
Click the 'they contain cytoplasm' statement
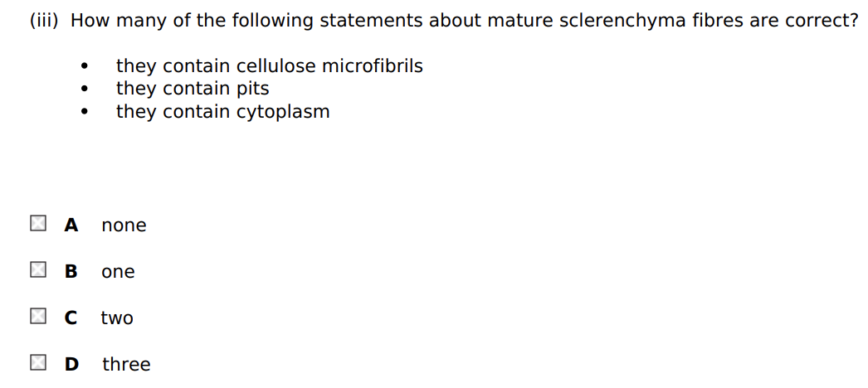[x=222, y=112]
